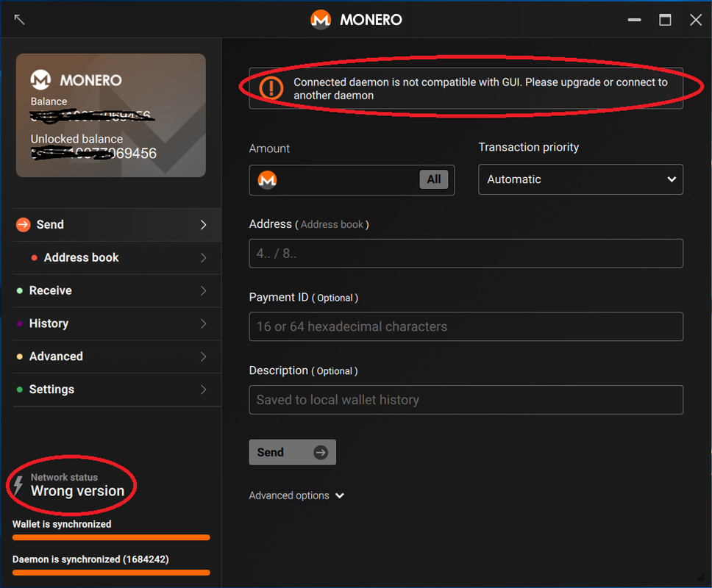The width and height of the screenshot is (712, 588).
Task: Expand Advanced options section
Action: (296, 495)
